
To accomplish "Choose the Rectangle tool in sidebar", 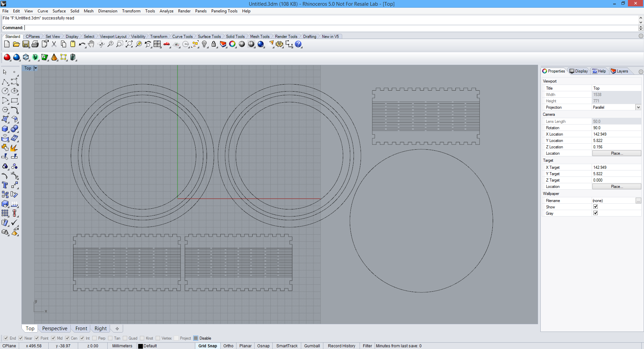I will click(14, 101).
